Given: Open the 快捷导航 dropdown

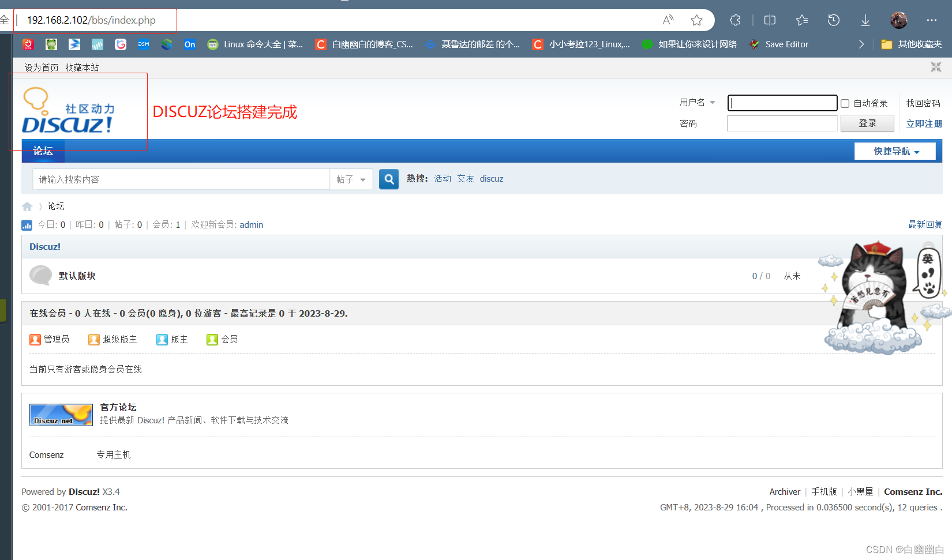Looking at the screenshot, I should coord(895,151).
